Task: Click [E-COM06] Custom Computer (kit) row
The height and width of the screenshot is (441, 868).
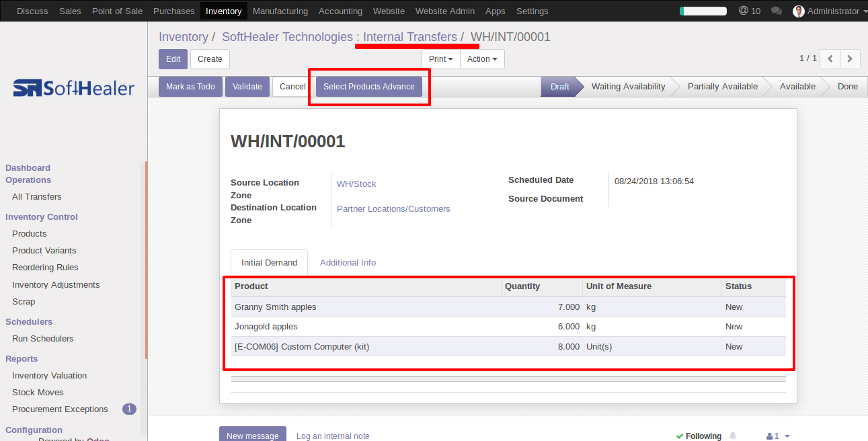Action: point(508,347)
